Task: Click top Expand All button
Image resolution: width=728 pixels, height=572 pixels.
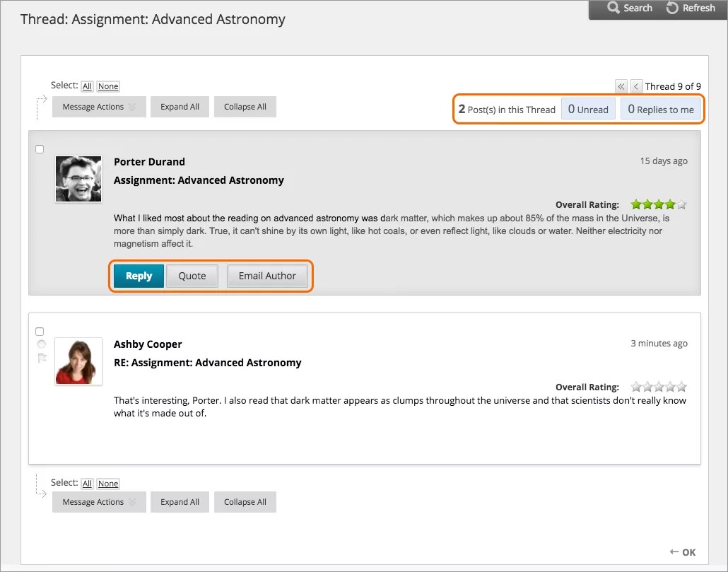Action: pos(180,107)
